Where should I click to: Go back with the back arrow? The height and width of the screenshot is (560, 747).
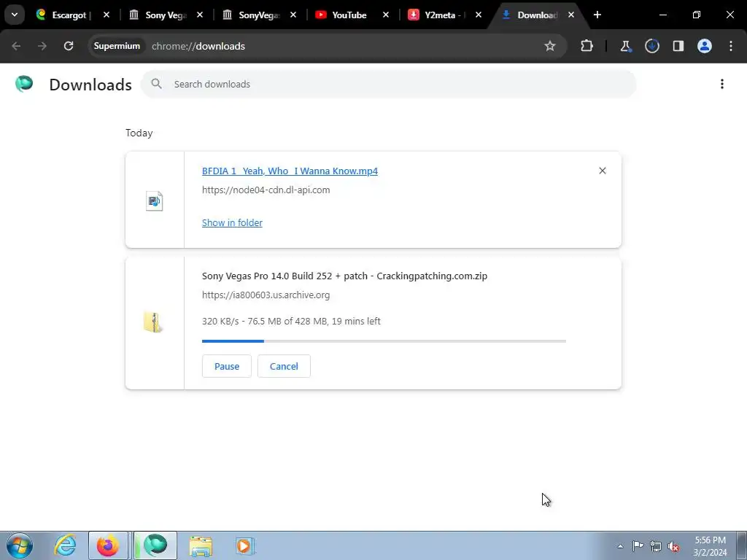(16, 46)
